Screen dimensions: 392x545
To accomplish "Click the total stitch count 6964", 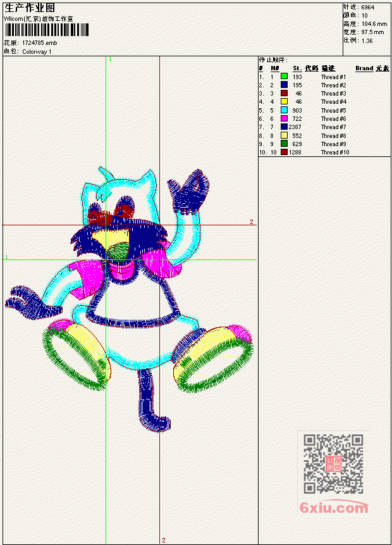I will [368, 8].
